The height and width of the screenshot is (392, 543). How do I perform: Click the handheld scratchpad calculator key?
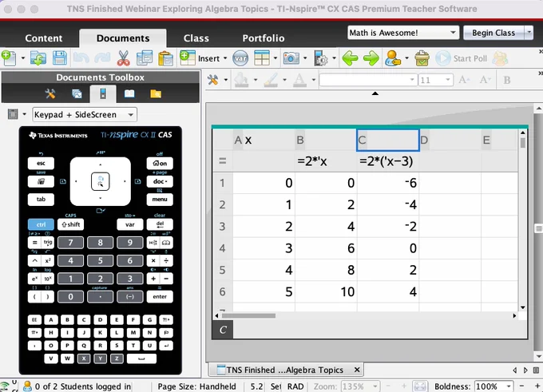[x=41, y=181]
